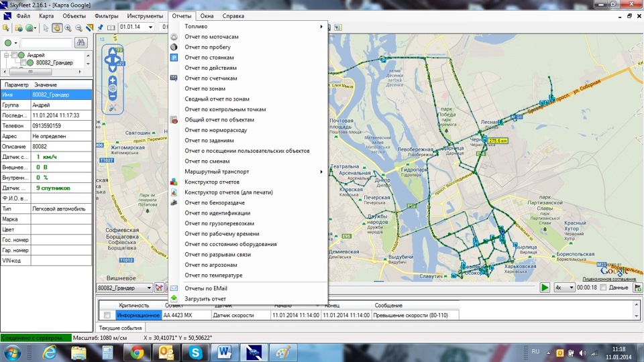Open the Объекты menu
Screen dimensions: 644x362
(74, 16)
